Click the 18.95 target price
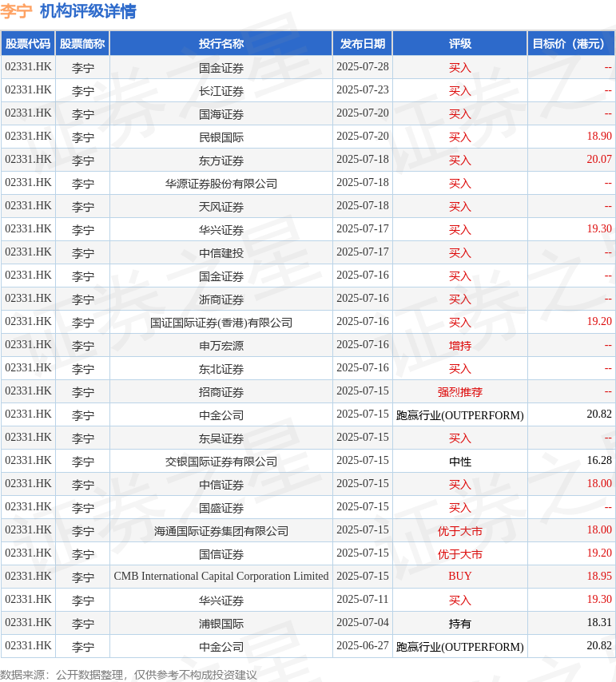 point(599,577)
